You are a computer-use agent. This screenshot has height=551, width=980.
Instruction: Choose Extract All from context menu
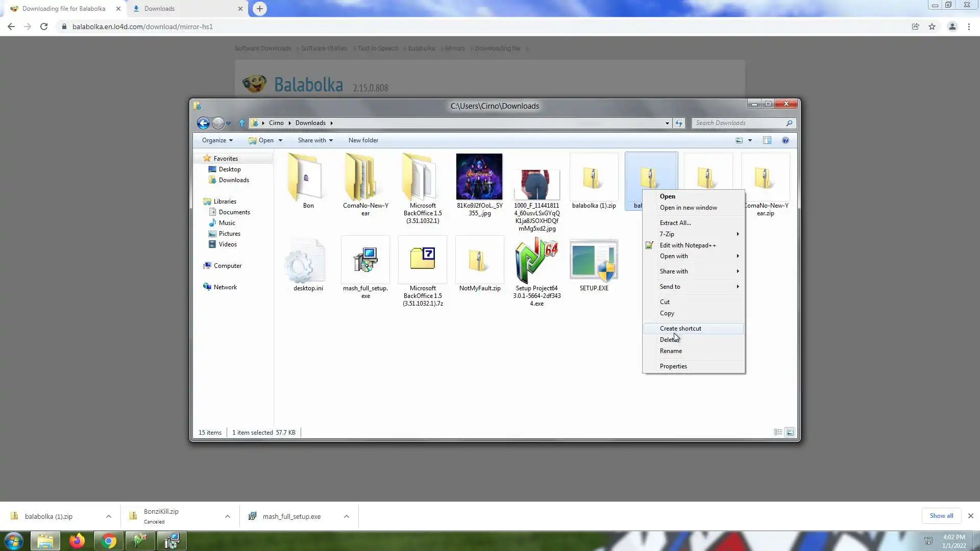point(675,223)
